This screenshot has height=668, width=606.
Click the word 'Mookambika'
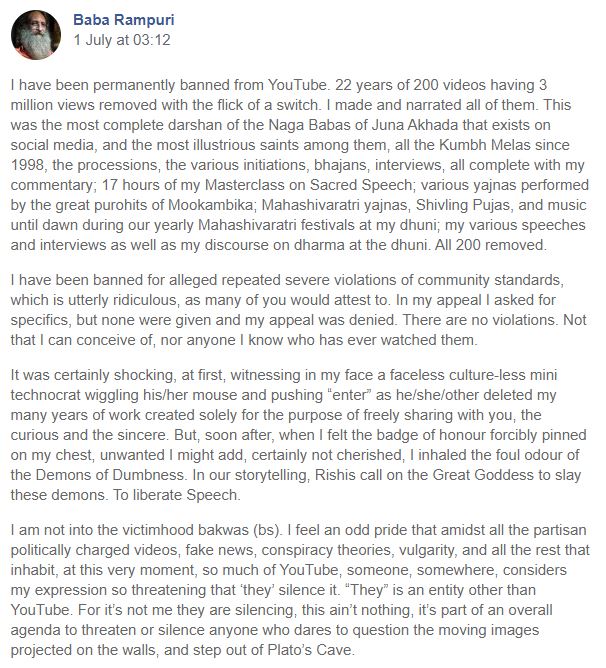[x=211, y=205]
